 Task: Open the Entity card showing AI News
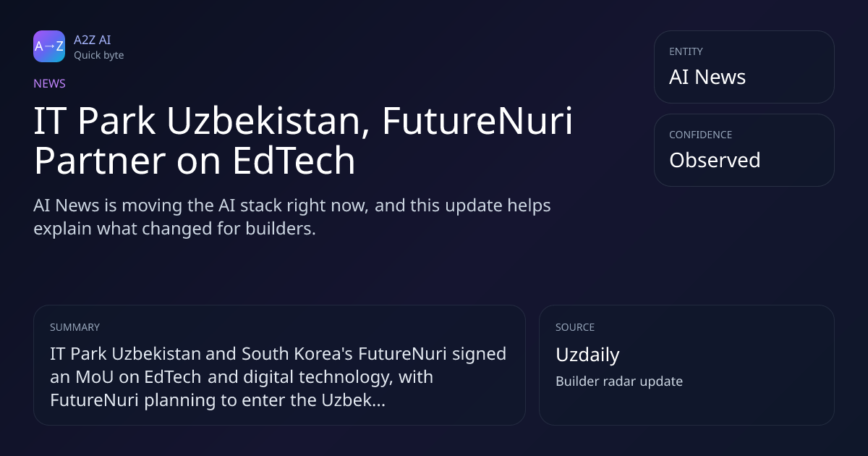[x=744, y=67]
